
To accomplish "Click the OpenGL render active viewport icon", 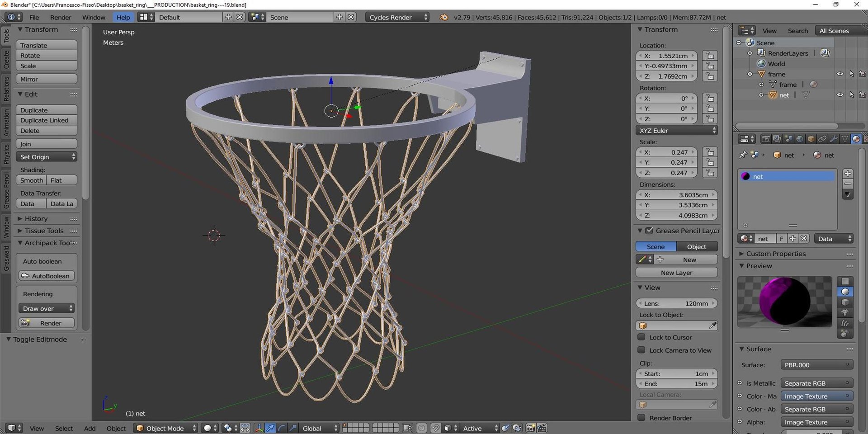I will pos(531,428).
